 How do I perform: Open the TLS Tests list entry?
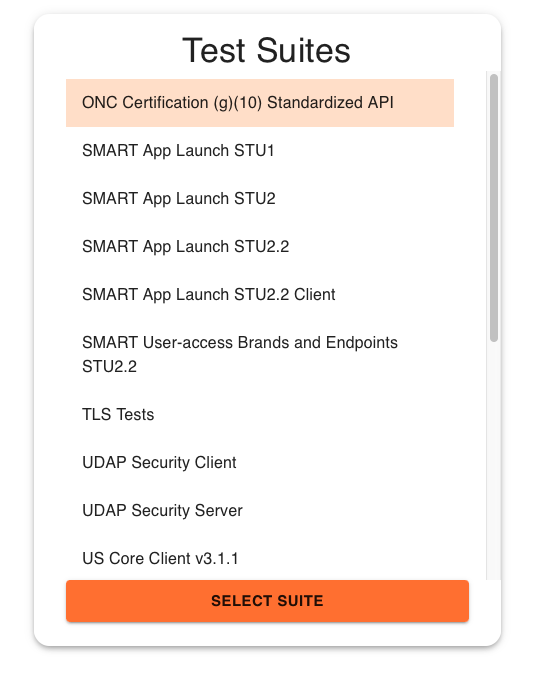tap(260, 414)
